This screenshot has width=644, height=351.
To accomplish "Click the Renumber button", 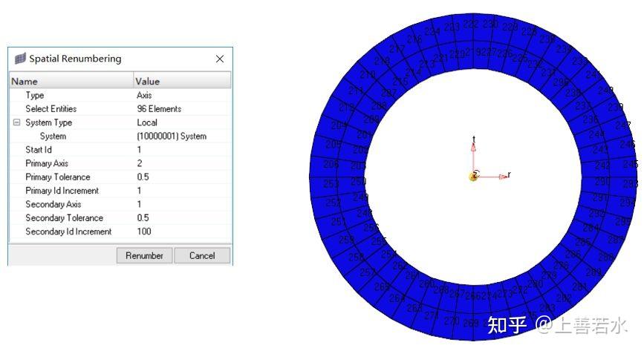I will (144, 255).
